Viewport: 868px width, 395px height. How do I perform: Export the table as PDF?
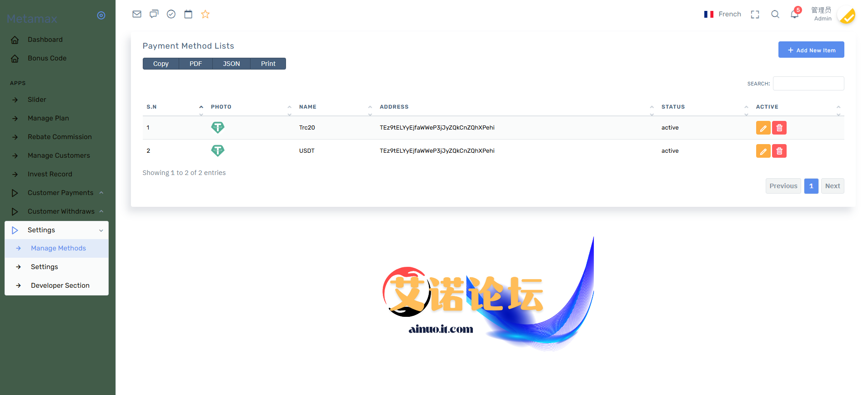tap(196, 64)
